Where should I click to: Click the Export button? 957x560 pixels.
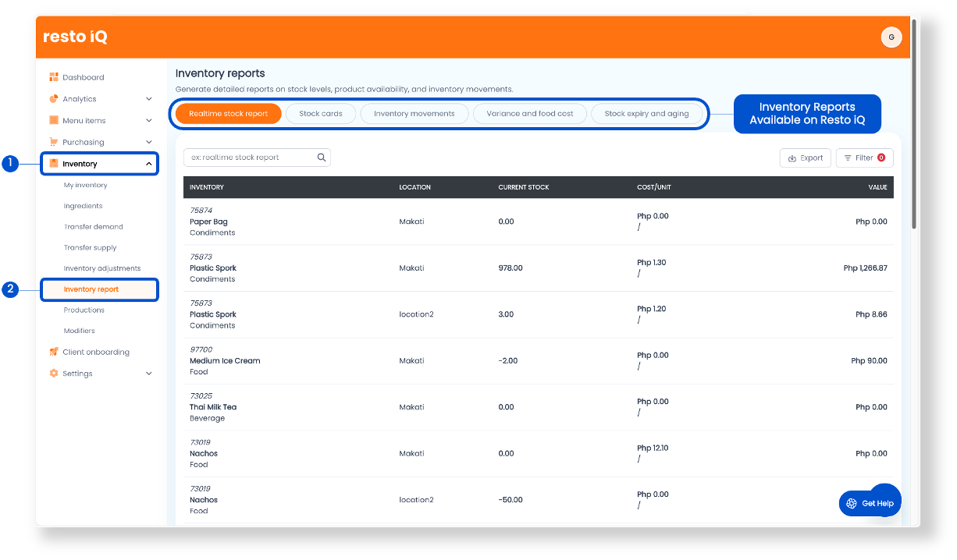[x=806, y=158]
